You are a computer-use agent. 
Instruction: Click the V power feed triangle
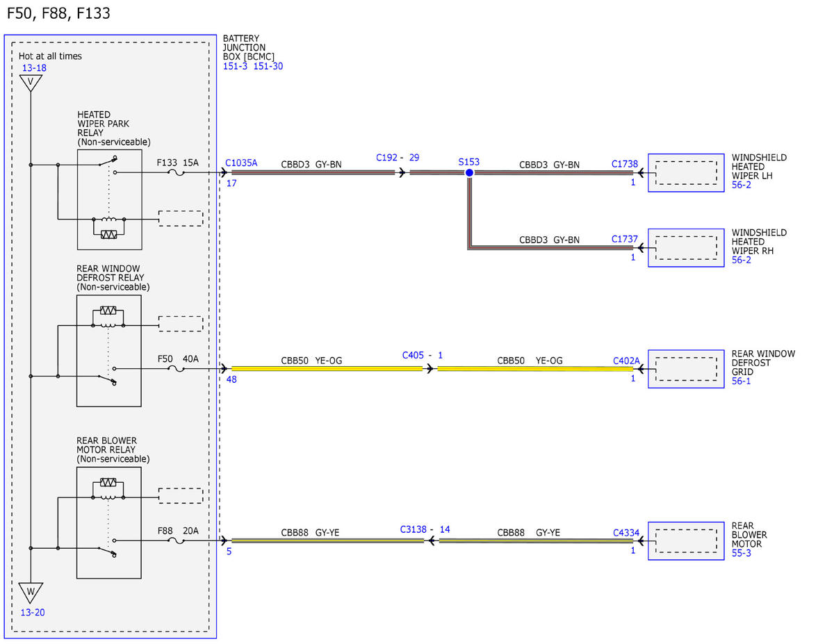pyautogui.click(x=30, y=83)
